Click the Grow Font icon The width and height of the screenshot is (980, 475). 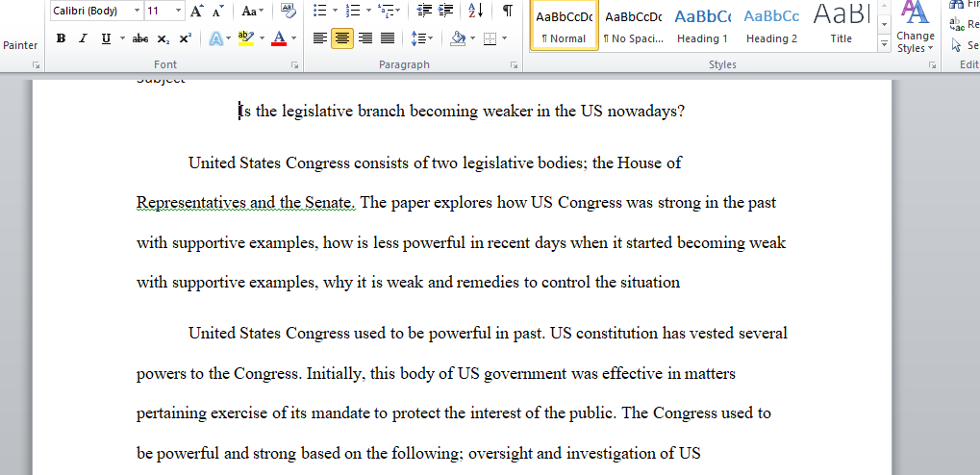coord(196,11)
